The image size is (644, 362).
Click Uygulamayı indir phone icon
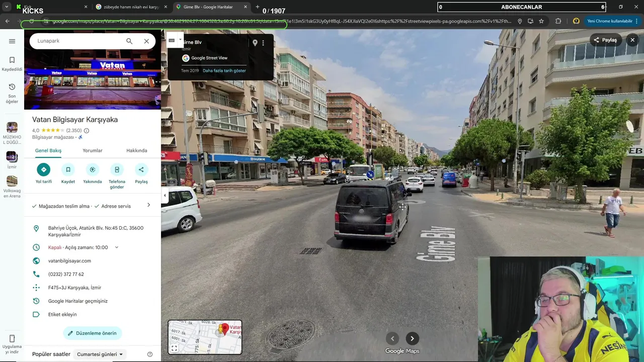[12, 338]
